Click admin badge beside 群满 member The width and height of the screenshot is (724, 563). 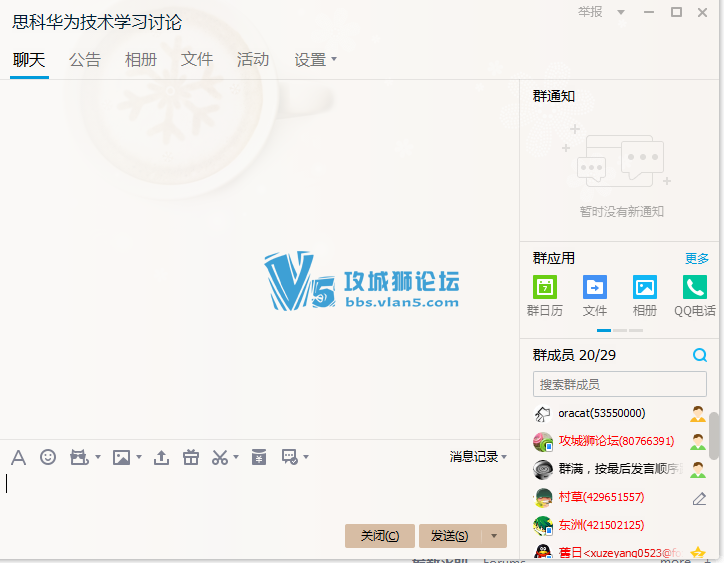(x=698, y=470)
